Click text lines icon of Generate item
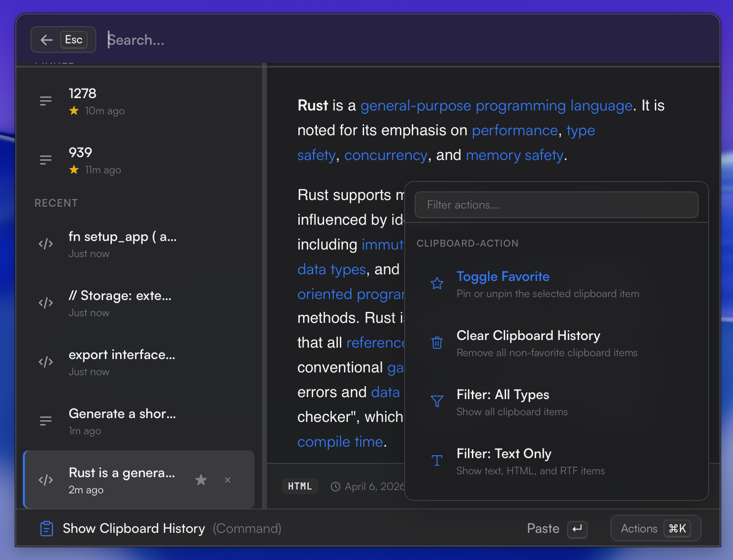Viewport: 733px width, 560px height. (x=46, y=421)
